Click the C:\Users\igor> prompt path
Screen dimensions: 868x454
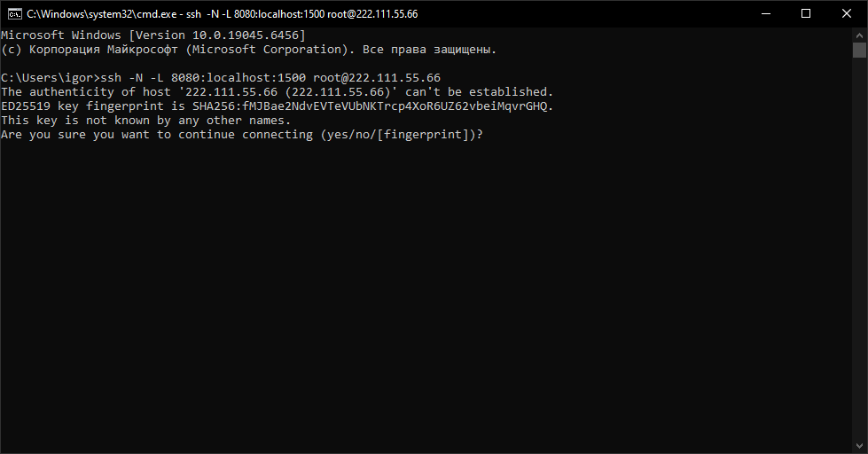[51, 78]
